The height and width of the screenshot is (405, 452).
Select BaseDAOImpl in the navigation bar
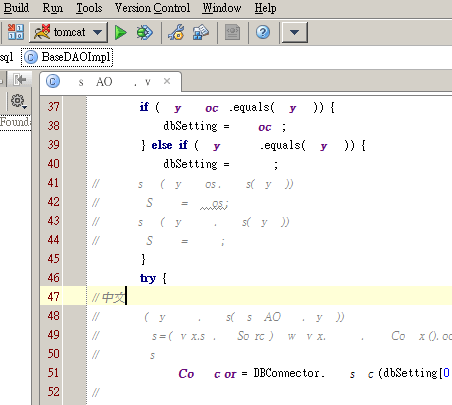(67, 57)
